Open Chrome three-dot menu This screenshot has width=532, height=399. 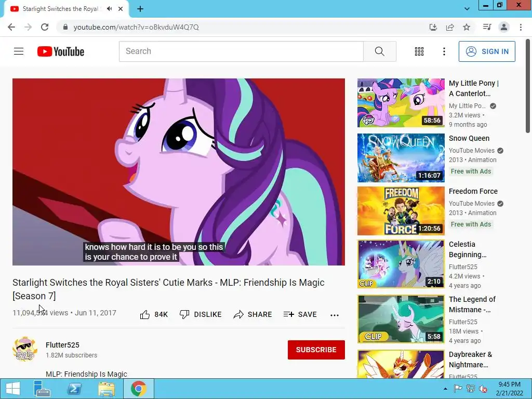[521, 27]
